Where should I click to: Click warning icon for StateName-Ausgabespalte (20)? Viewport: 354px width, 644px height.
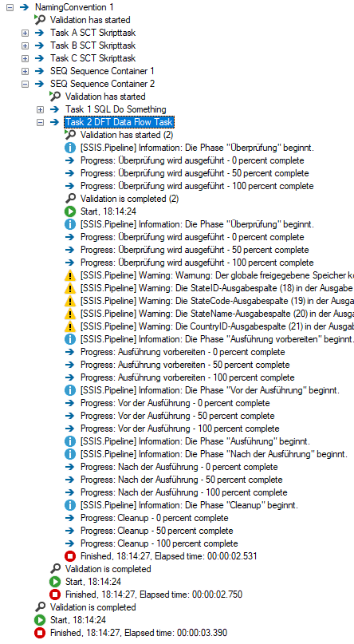tap(70, 314)
